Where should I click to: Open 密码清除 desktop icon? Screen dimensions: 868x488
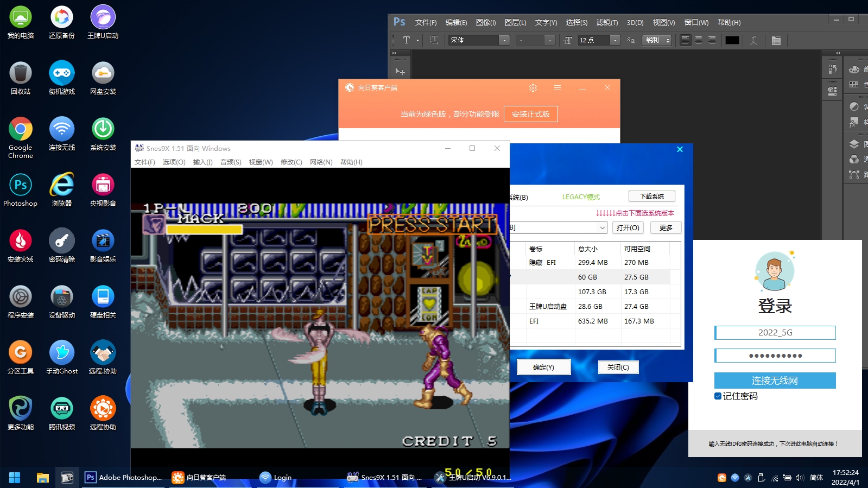pyautogui.click(x=61, y=246)
